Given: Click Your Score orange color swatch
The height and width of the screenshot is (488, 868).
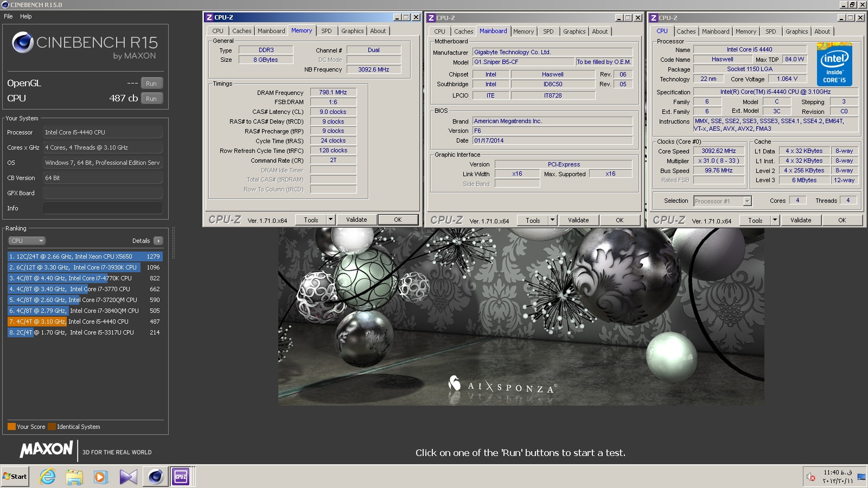Looking at the screenshot, I should click(11, 427).
